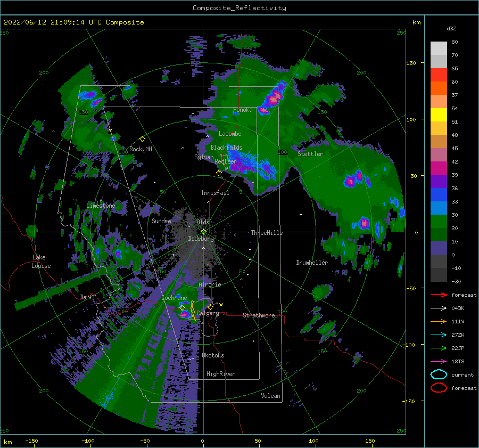The height and width of the screenshot is (448, 479).
Task: Click the Limestone label
Action: pyautogui.click(x=101, y=206)
